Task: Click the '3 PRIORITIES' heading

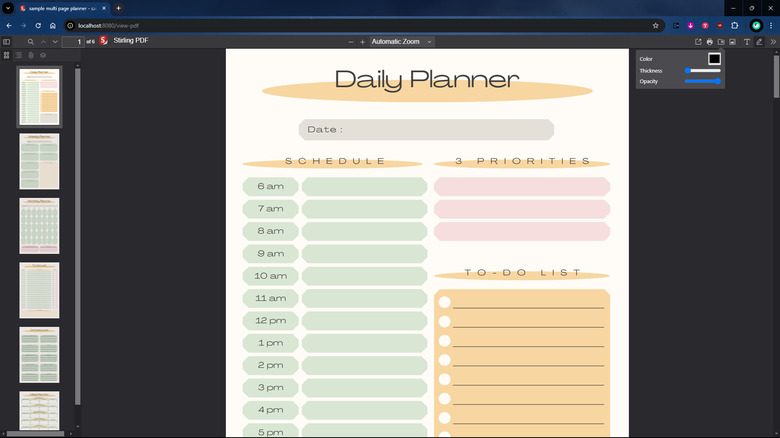Action: [x=522, y=161]
